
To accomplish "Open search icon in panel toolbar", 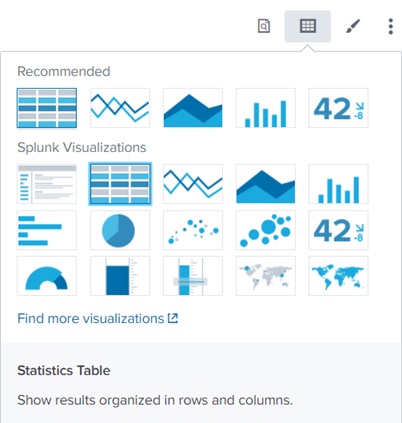I will [264, 26].
